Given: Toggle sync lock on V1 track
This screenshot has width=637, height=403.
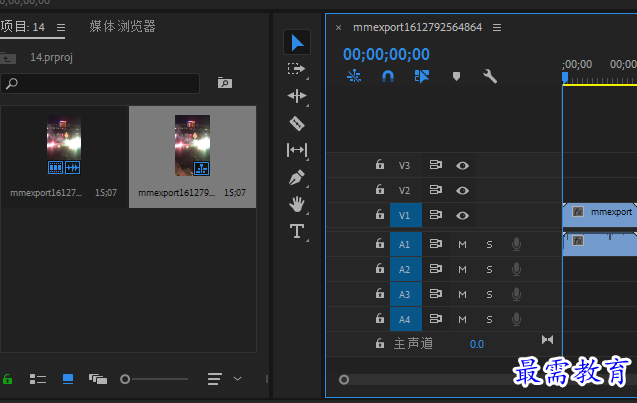Looking at the screenshot, I should [x=436, y=214].
